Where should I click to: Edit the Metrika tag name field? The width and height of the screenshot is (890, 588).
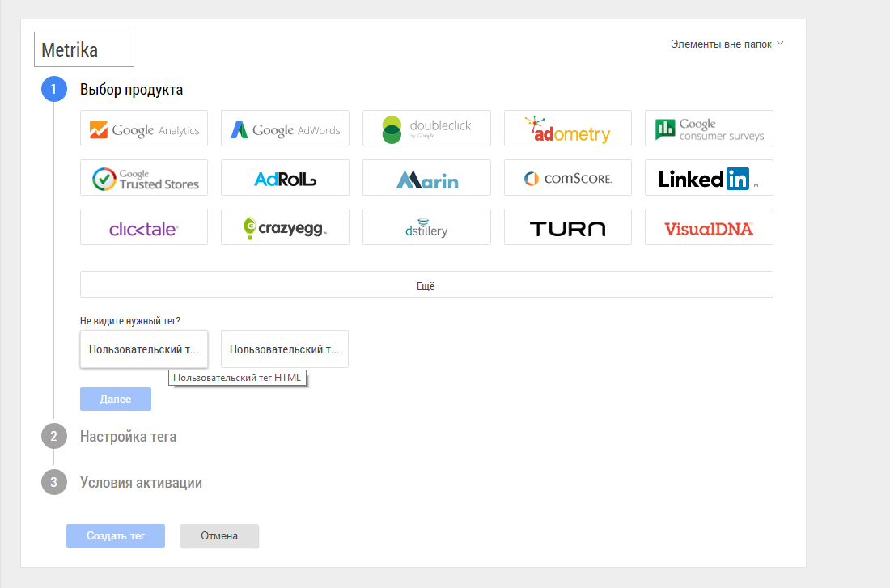tap(84, 49)
